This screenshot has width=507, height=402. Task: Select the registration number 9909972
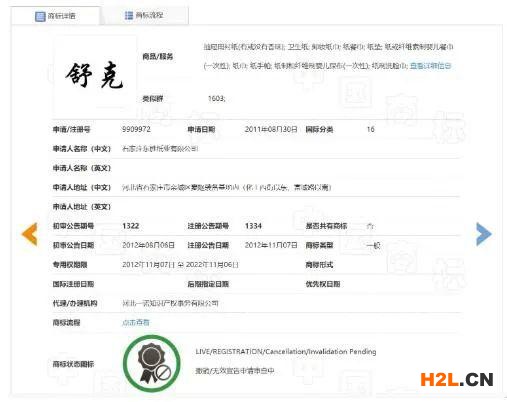[x=136, y=129]
